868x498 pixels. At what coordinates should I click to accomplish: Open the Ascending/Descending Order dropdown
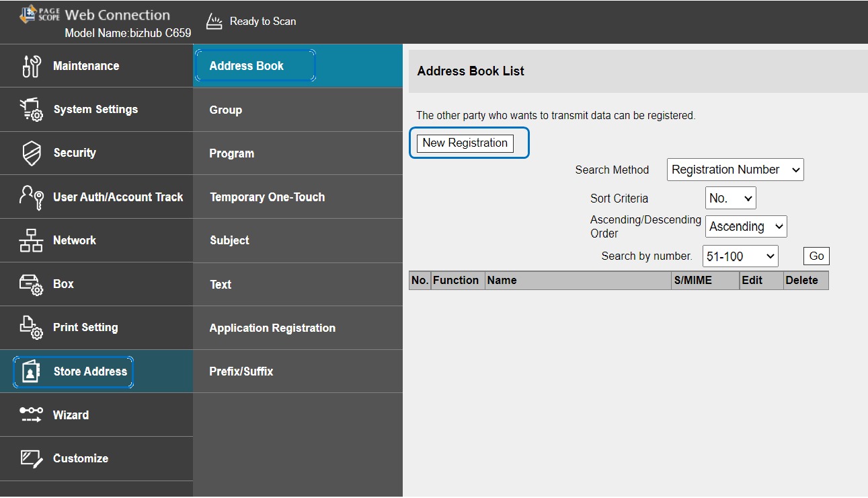pos(746,227)
